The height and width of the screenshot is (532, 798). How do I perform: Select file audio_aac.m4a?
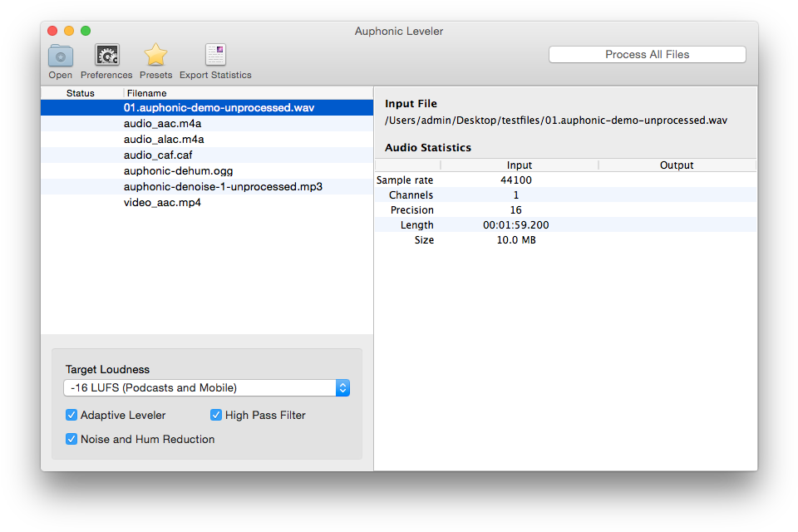click(x=207, y=123)
